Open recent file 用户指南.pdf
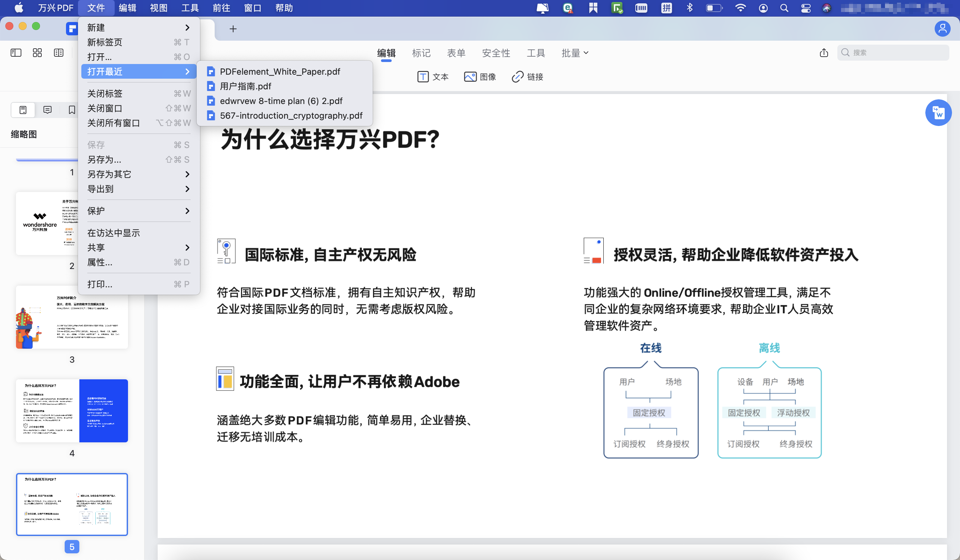Screen dimensions: 960x560 click(x=245, y=86)
